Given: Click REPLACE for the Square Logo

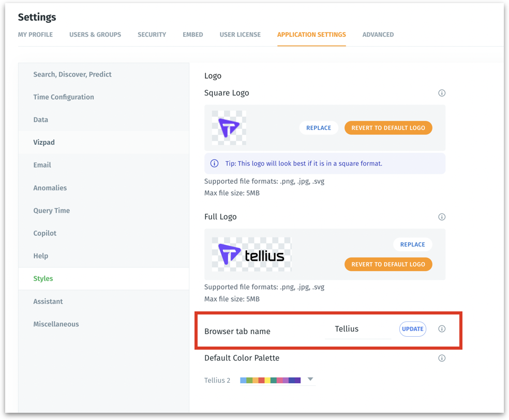Looking at the screenshot, I should click(318, 128).
